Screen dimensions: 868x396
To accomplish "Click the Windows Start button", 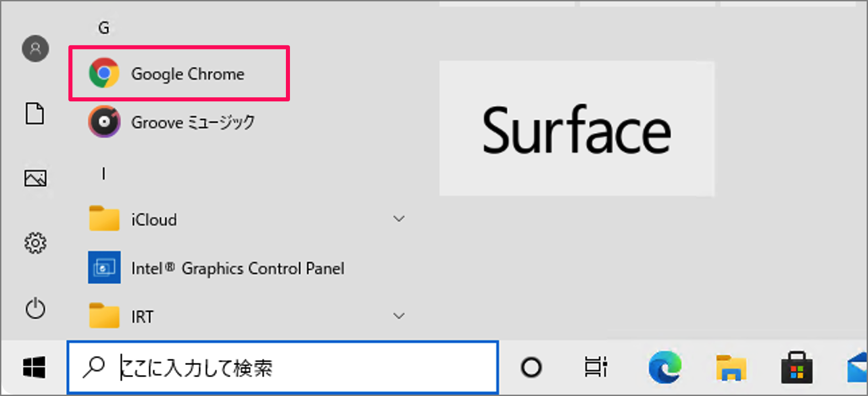I will pyautogui.click(x=34, y=368).
